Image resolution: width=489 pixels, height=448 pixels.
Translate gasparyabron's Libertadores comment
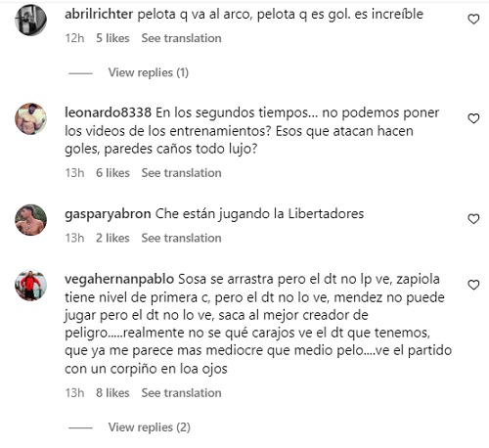[x=181, y=238]
